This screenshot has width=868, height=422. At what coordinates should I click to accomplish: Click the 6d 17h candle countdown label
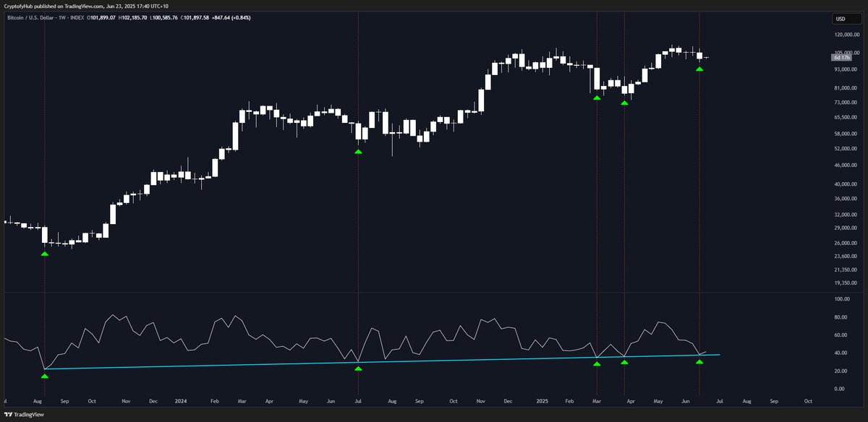point(841,57)
